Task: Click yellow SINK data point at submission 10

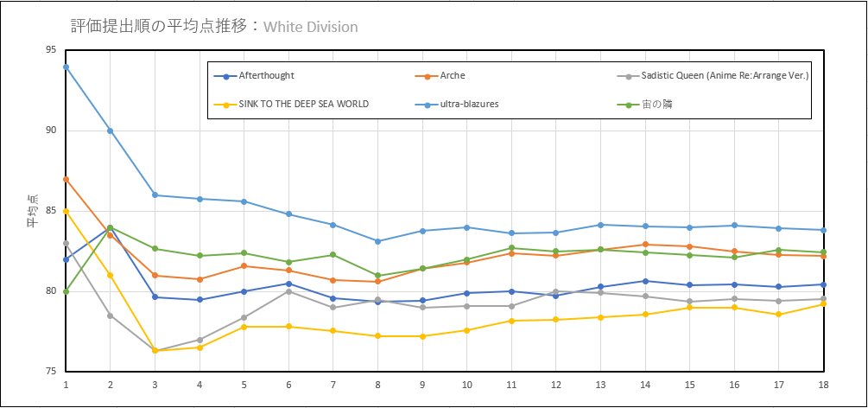Action: [466, 330]
